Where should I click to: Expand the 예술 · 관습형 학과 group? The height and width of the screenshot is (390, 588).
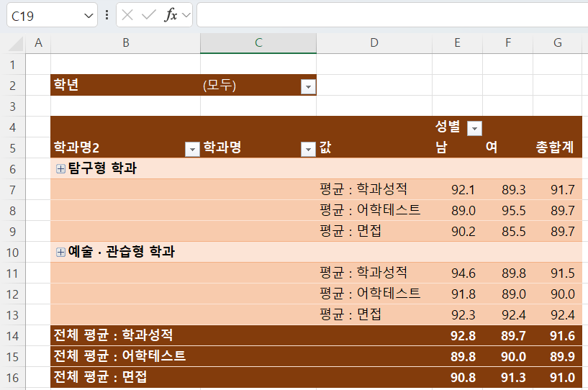pyautogui.click(x=60, y=253)
